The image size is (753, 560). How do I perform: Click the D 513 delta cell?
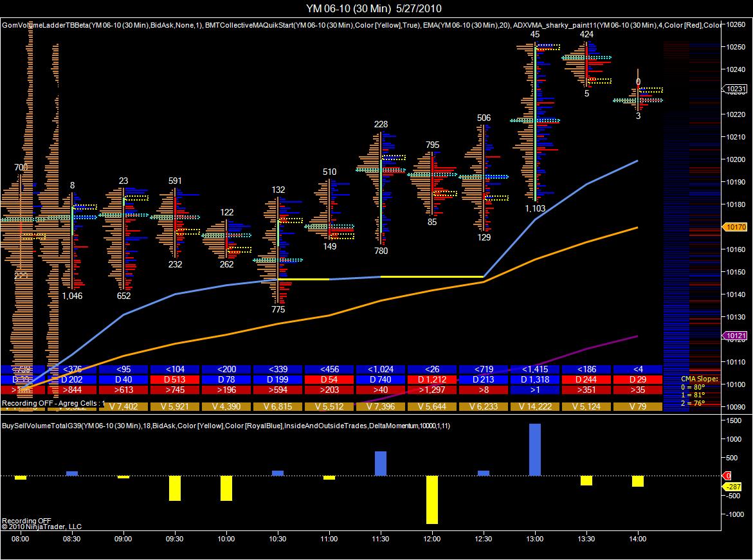pyautogui.click(x=175, y=379)
